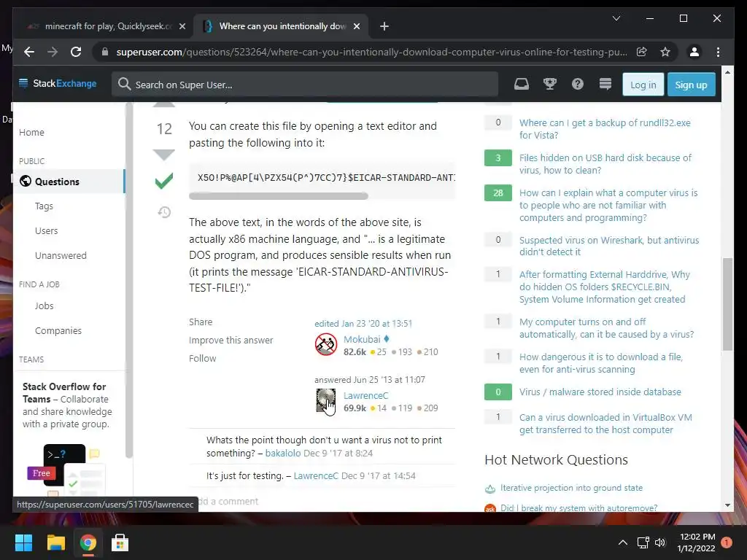Open the LawrenceC profile link under answered Jun 25 '13

pyautogui.click(x=366, y=395)
